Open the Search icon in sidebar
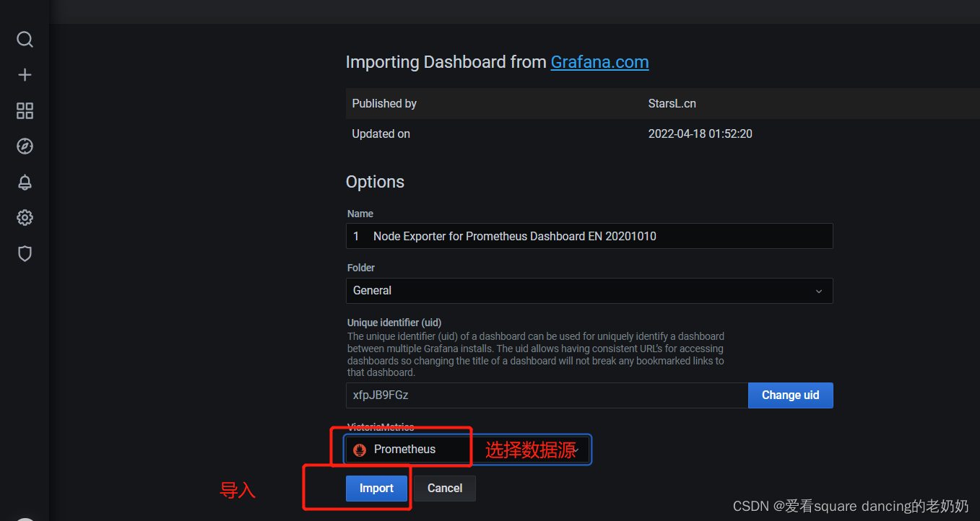This screenshot has height=521, width=980. coord(25,39)
